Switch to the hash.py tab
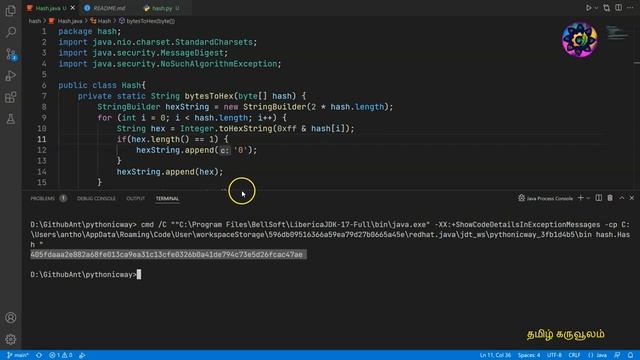The width and height of the screenshot is (640, 360). 162,8
